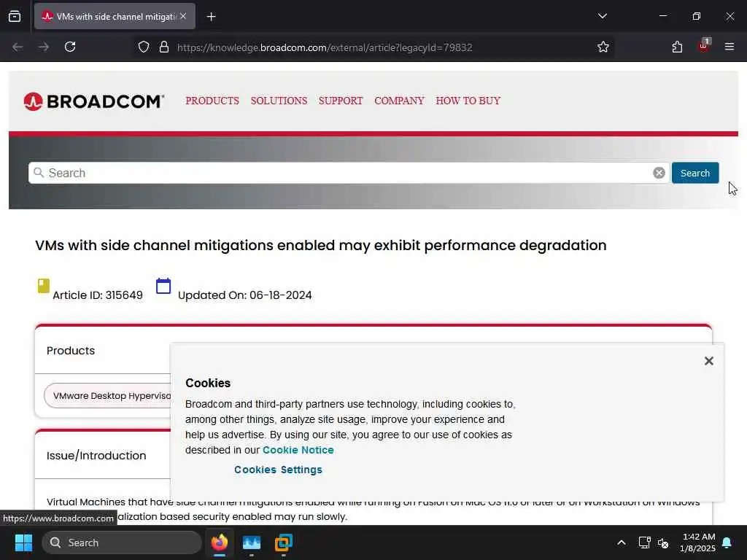Open a new browser tab

[x=211, y=17]
